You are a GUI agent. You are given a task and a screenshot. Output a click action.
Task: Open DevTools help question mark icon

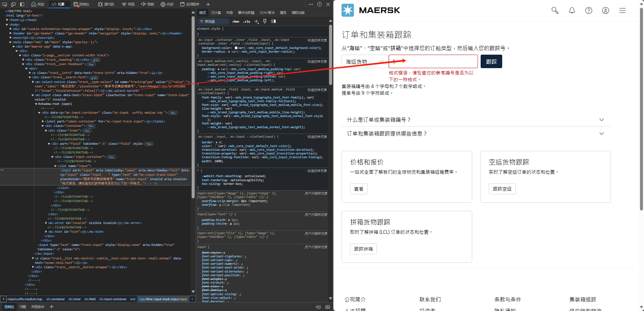tap(319, 4)
